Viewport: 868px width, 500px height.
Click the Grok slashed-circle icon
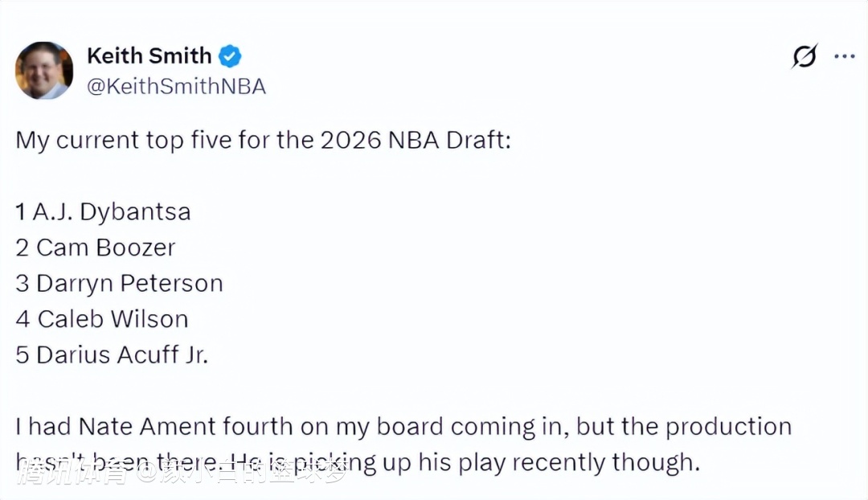click(x=804, y=56)
